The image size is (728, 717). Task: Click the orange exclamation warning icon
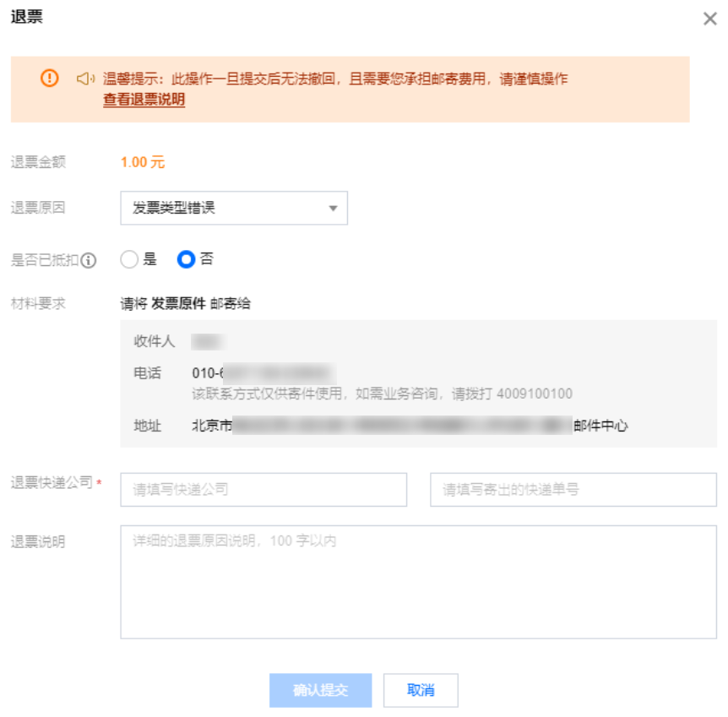coord(50,79)
